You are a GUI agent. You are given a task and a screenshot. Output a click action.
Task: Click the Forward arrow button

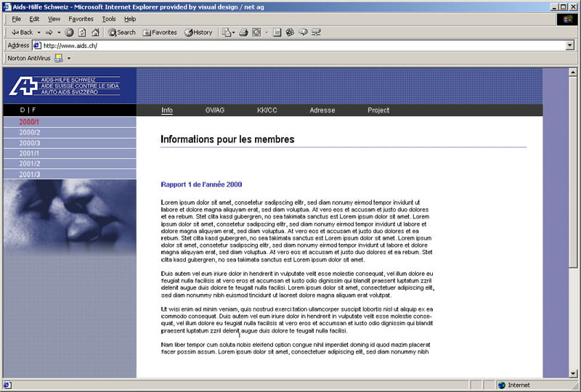pos(49,33)
